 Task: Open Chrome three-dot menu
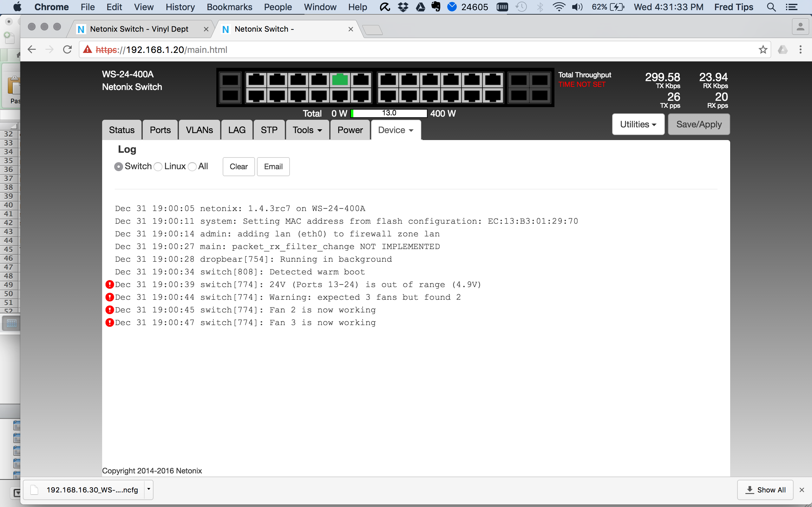(800, 50)
